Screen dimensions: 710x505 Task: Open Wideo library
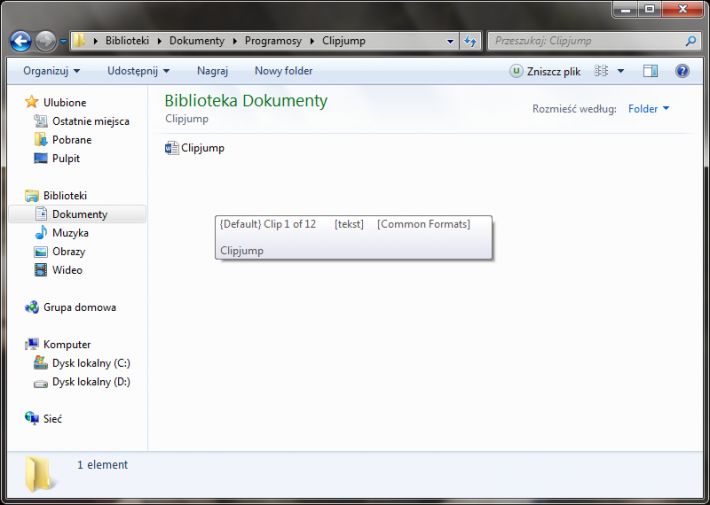coord(67,270)
